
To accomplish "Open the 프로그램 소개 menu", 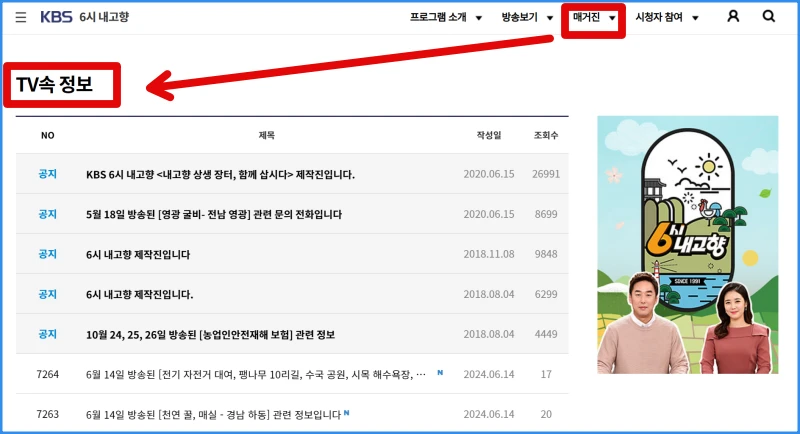I will pos(438,17).
